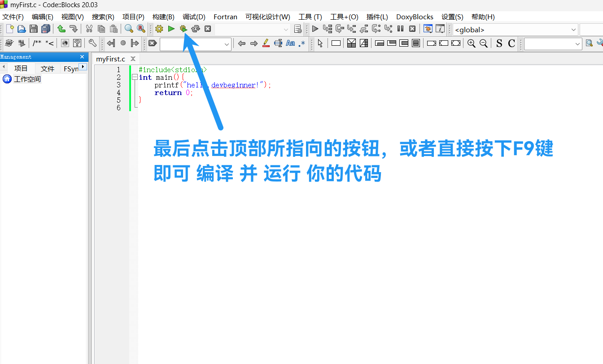This screenshot has width=603, height=364.
Task: Open the DoxyBlocks menu
Action: pos(415,17)
